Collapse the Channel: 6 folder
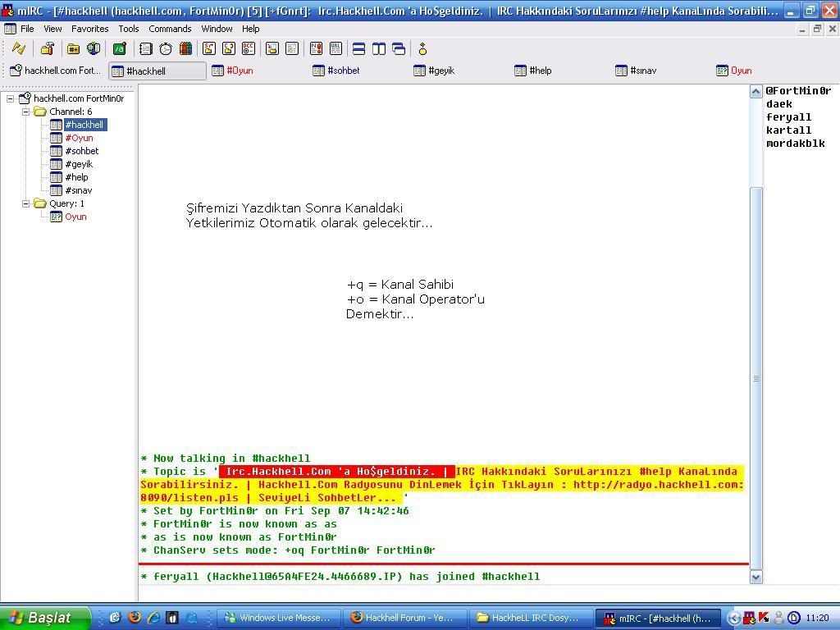Viewport: 840px width, 630px height. pyautogui.click(x=25, y=112)
